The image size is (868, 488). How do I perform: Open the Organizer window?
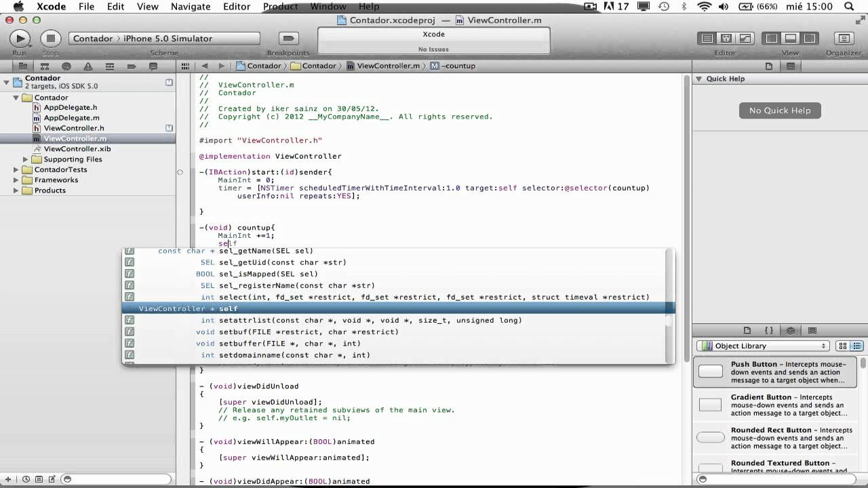[844, 39]
